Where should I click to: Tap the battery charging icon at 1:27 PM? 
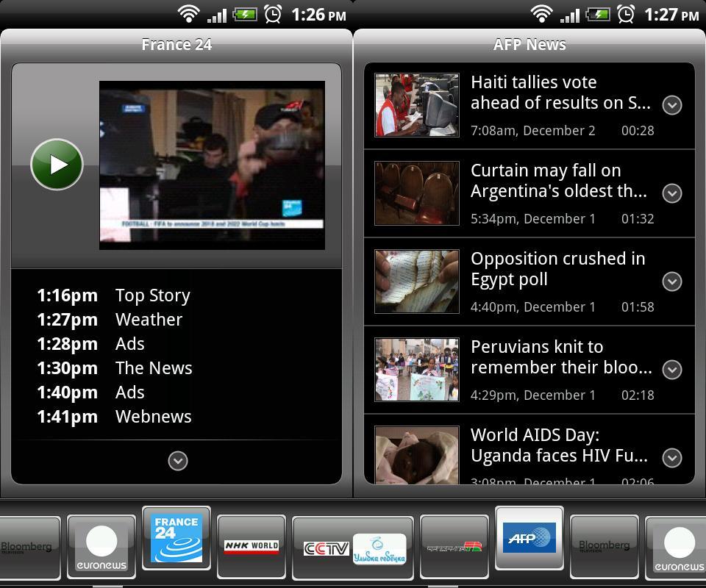click(598, 15)
